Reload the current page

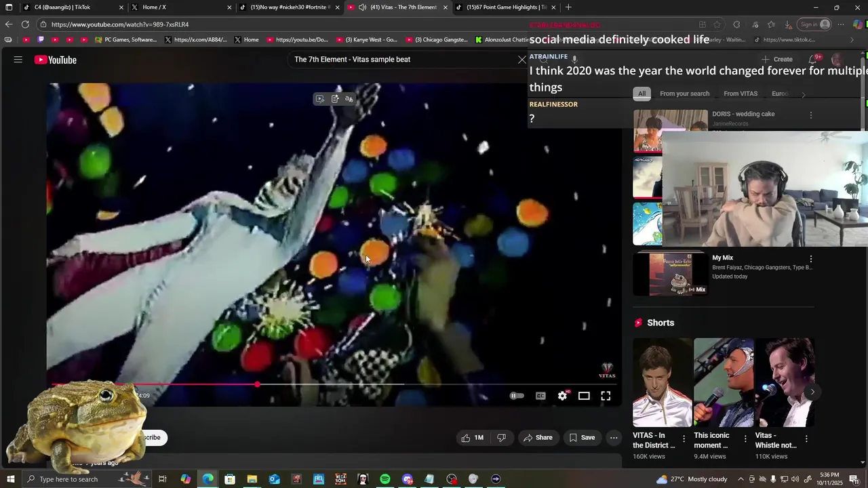click(x=25, y=24)
